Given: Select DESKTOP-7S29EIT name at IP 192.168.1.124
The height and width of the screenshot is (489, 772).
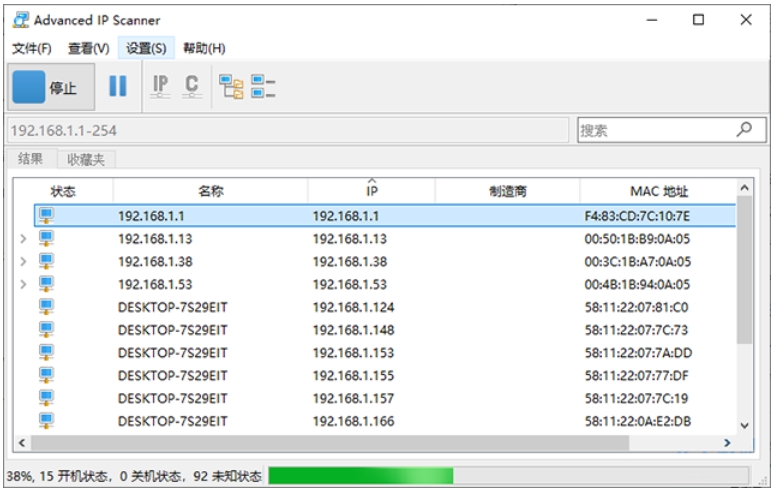Looking at the screenshot, I should pyautogui.click(x=172, y=307).
